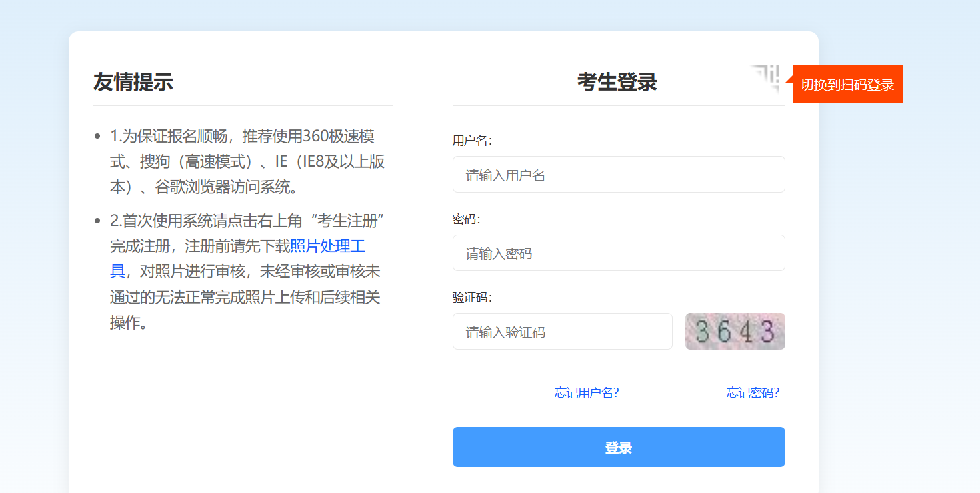Image resolution: width=980 pixels, height=493 pixels.
Task: Click the divider line under 考生登录
Action: (x=618, y=105)
